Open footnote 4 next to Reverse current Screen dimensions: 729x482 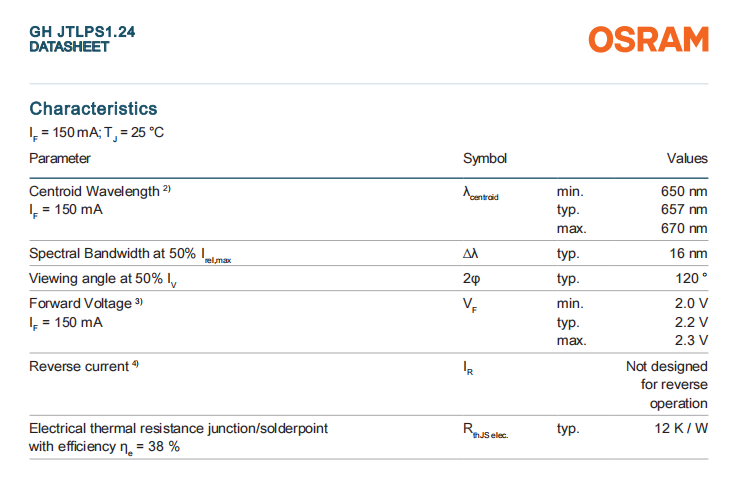[x=135, y=365]
